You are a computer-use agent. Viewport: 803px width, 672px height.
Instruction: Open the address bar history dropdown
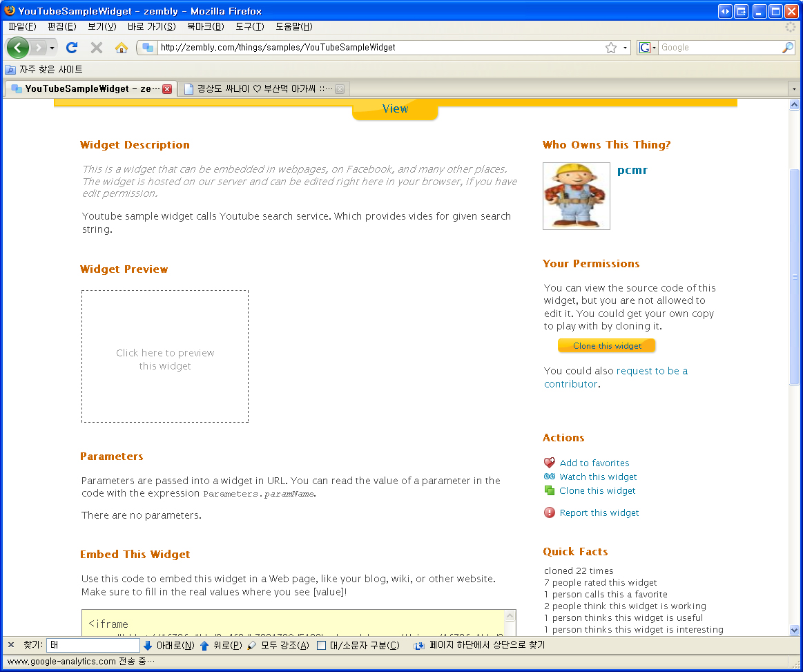pyautogui.click(x=626, y=48)
